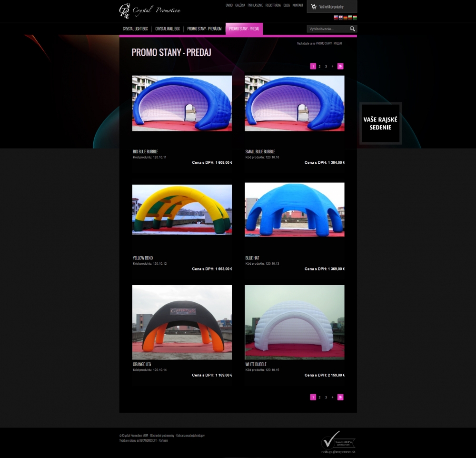
Task: Open White Bubble tent image
Action: pos(295,322)
